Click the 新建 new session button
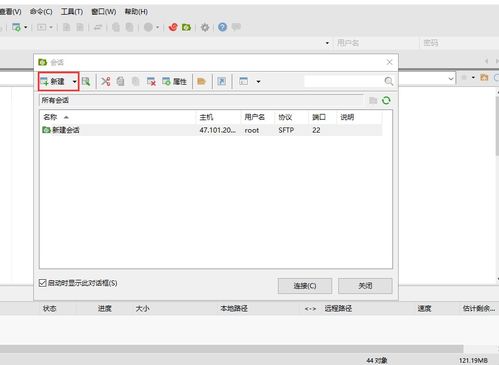 (53, 81)
